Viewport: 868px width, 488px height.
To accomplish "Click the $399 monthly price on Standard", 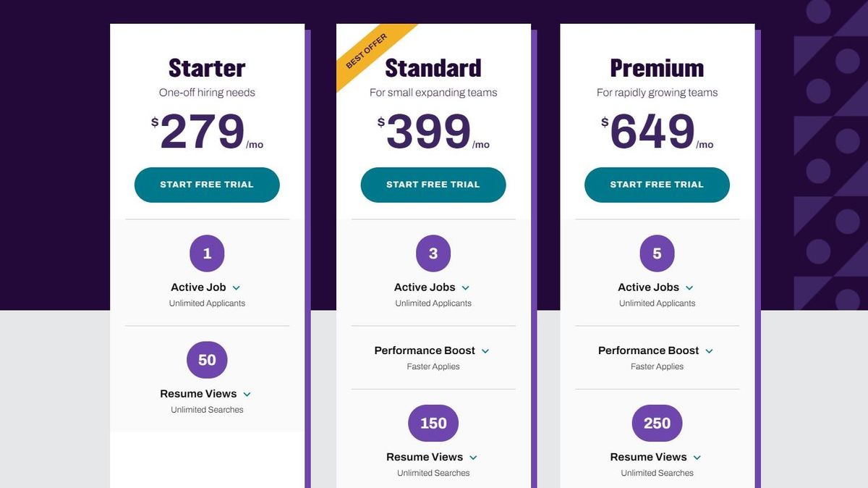I will [433, 132].
